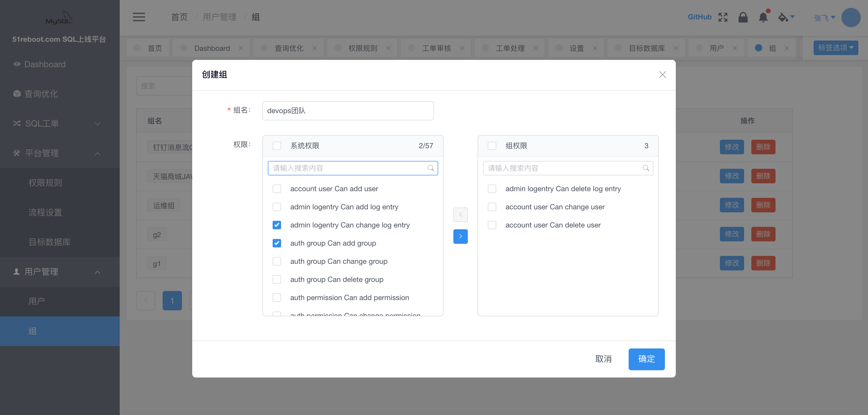Image resolution: width=868 pixels, height=415 pixels.
Task: Check 'account user Can add user'
Action: 277,189
